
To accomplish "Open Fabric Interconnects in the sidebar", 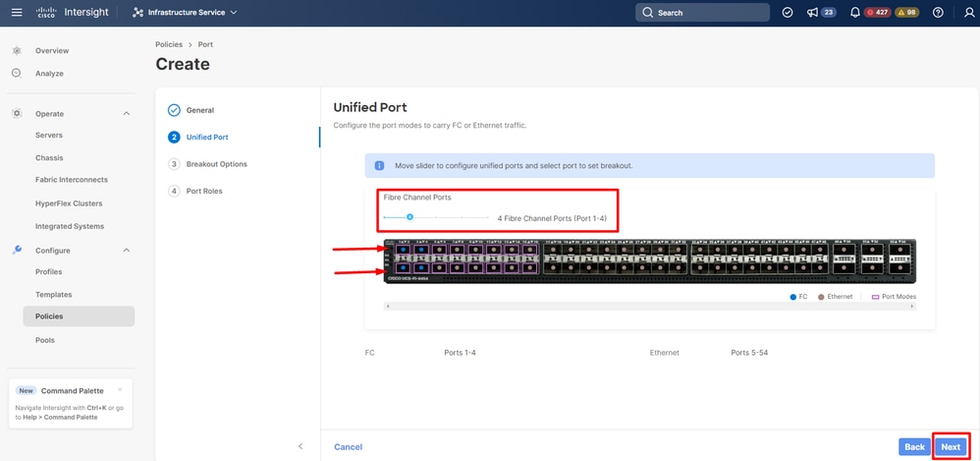I will pos(72,180).
